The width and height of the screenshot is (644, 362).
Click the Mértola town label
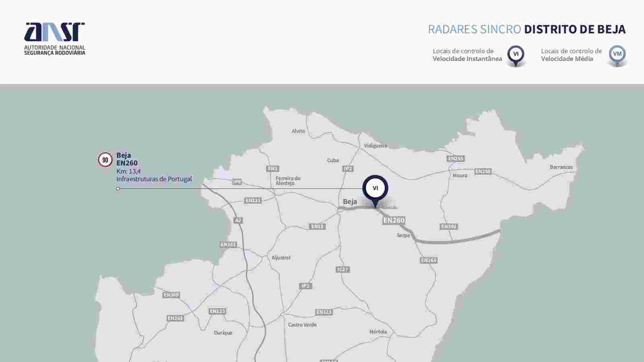click(378, 332)
